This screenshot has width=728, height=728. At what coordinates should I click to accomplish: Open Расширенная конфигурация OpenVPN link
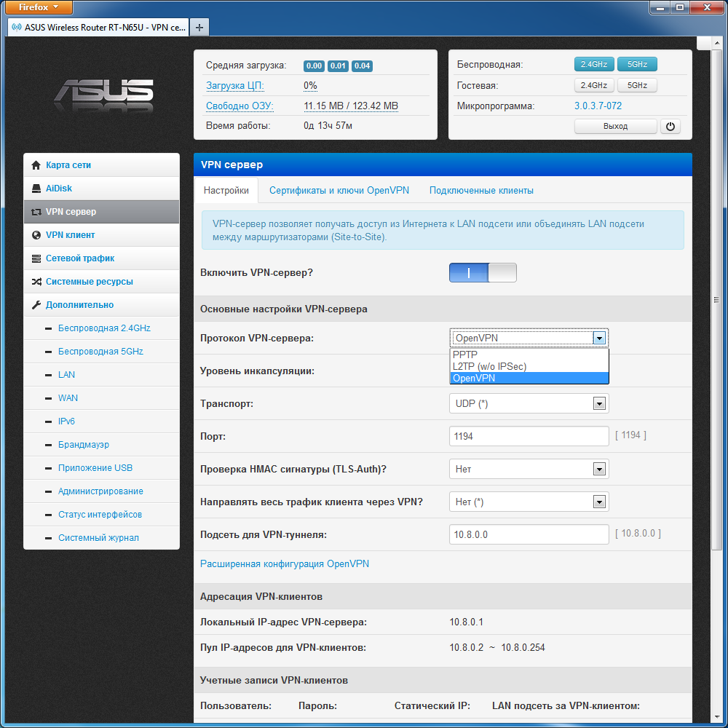pos(284,563)
